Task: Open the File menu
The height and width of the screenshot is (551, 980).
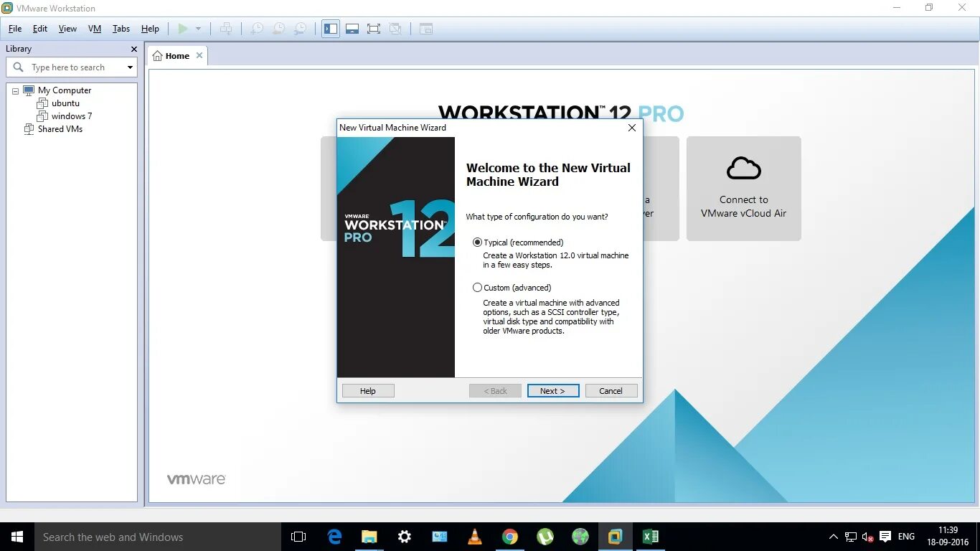Action: pos(15,29)
